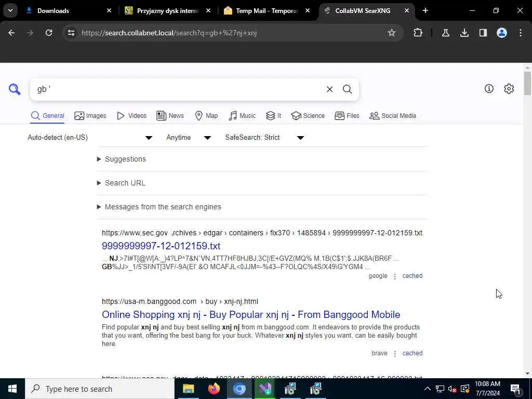
Task: Open Banggood Online Shopping xnj nj result
Action: [x=251, y=314]
